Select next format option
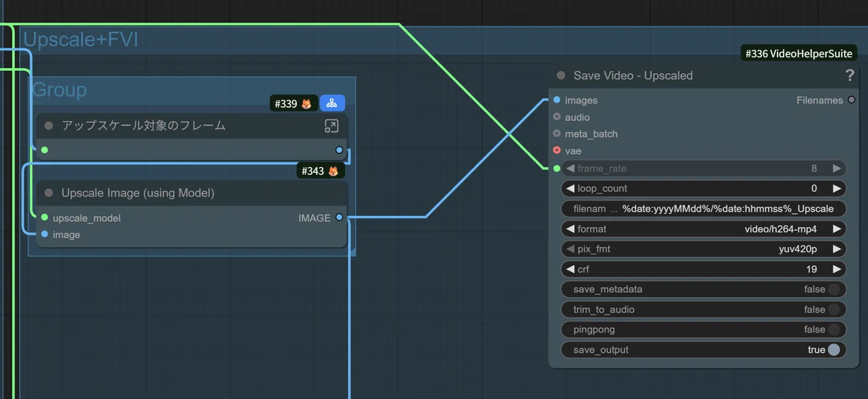 (x=837, y=229)
